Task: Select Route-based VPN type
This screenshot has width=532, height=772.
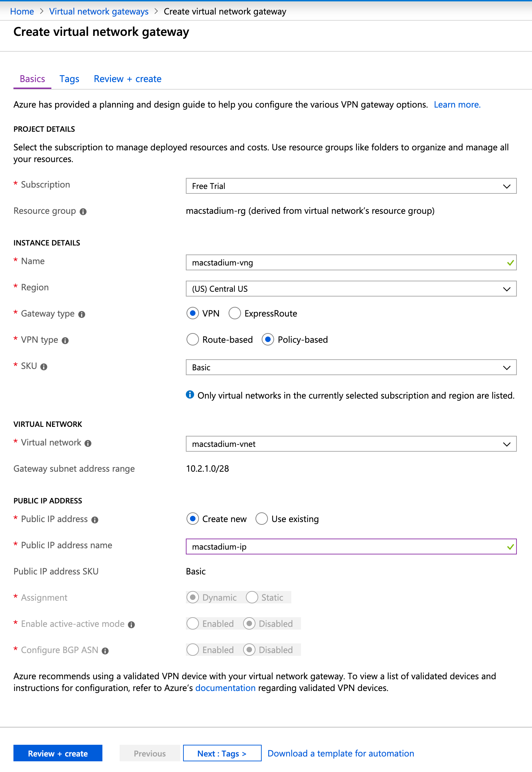Action: click(x=193, y=340)
